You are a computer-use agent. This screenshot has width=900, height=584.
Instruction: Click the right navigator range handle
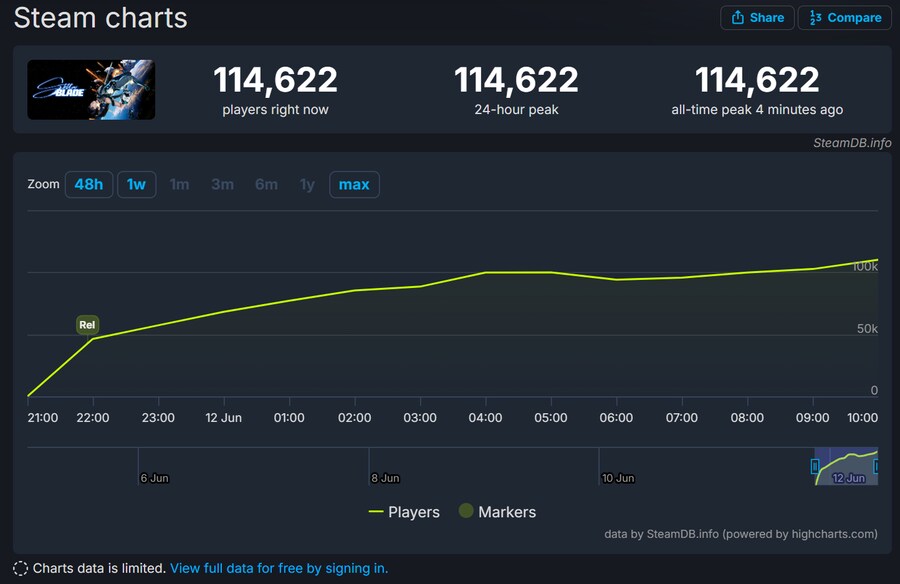coord(876,466)
